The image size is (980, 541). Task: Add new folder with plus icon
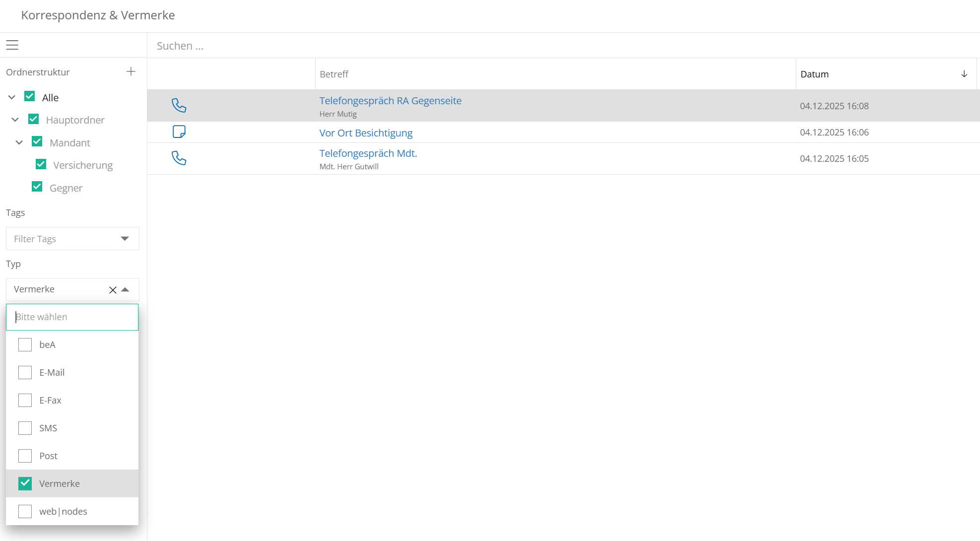coord(131,71)
